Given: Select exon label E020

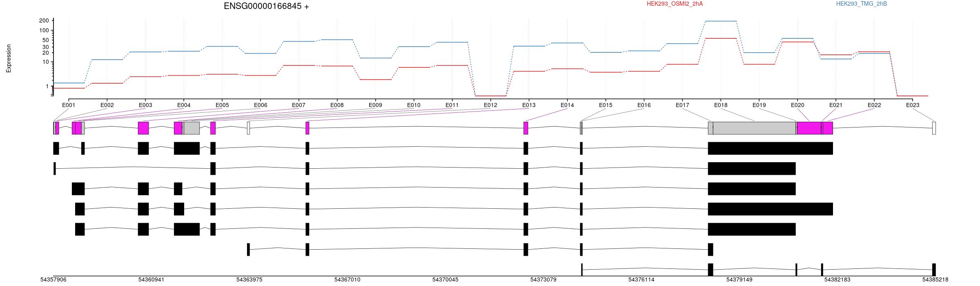Looking at the screenshot, I should tap(797, 105).
